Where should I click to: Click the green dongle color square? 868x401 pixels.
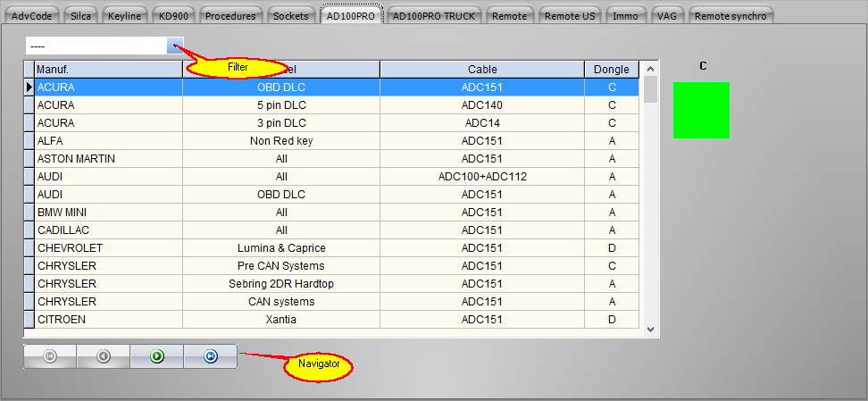coord(701,110)
